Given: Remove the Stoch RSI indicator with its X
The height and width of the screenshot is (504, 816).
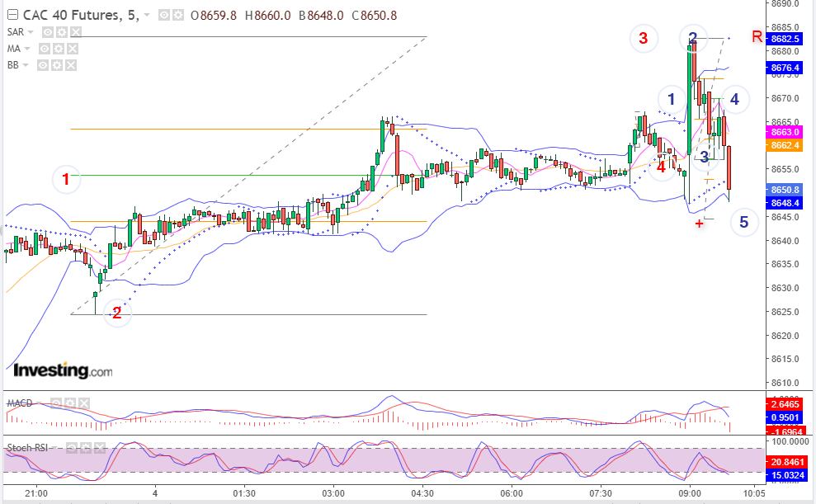Looking at the screenshot, I should tap(100, 448).
